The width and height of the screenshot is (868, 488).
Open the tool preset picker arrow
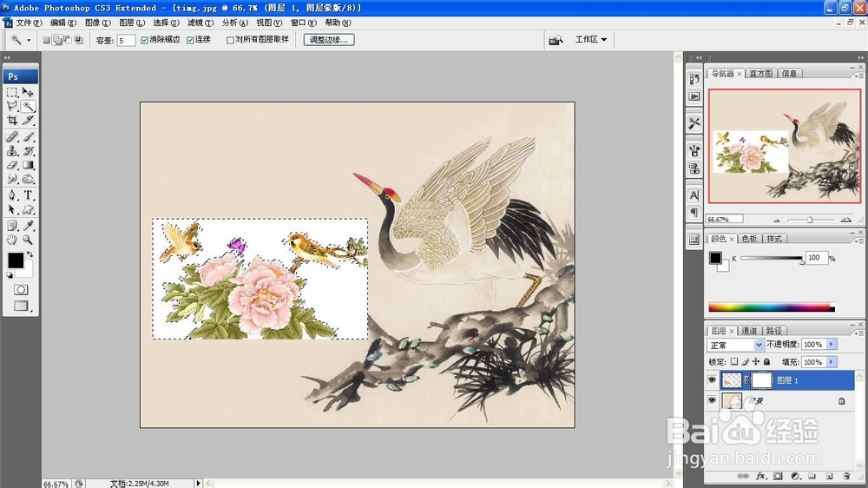point(29,40)
